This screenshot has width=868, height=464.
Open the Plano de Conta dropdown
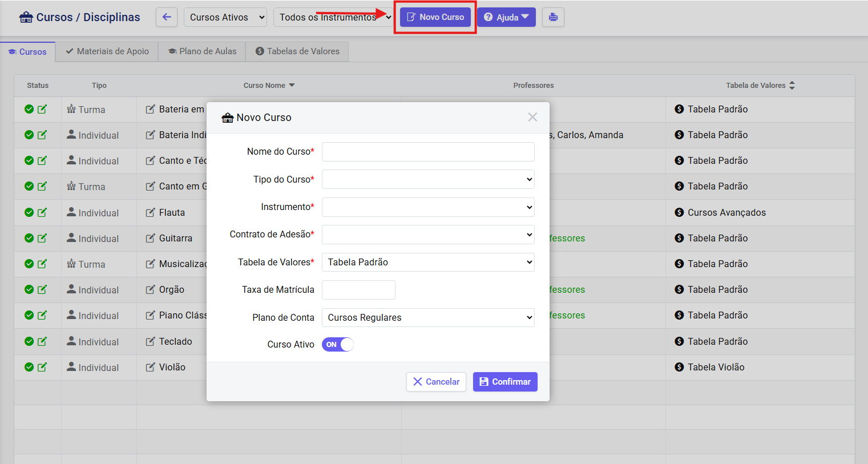coord(428,318)
